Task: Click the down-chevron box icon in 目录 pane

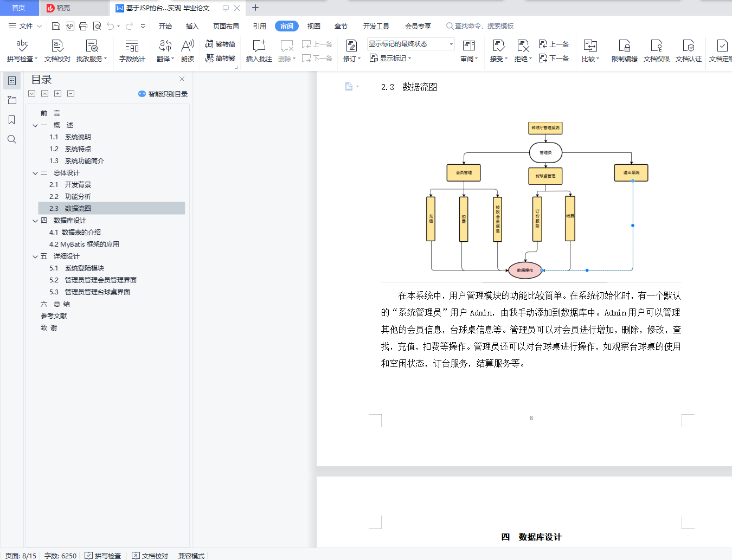Action: point(32,94)
